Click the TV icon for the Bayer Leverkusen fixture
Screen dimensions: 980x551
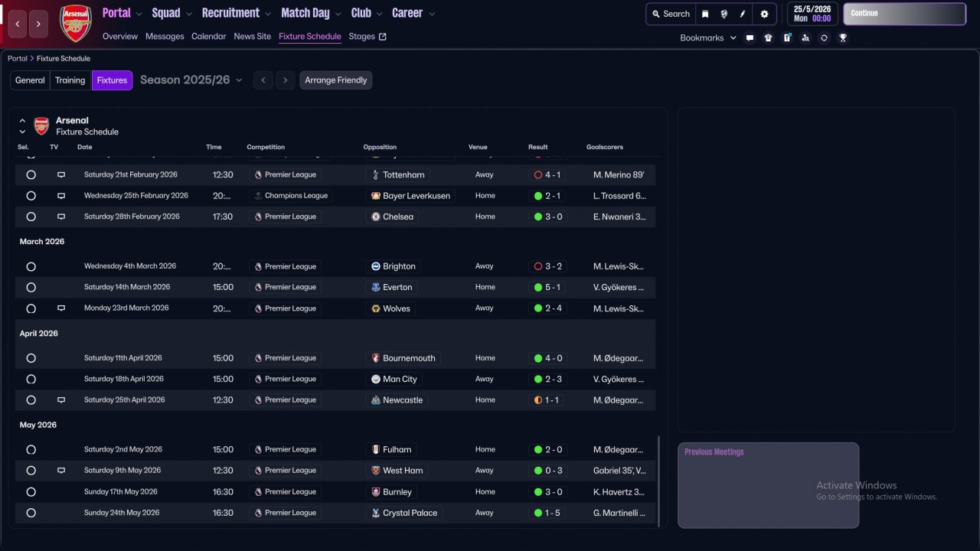61,196
